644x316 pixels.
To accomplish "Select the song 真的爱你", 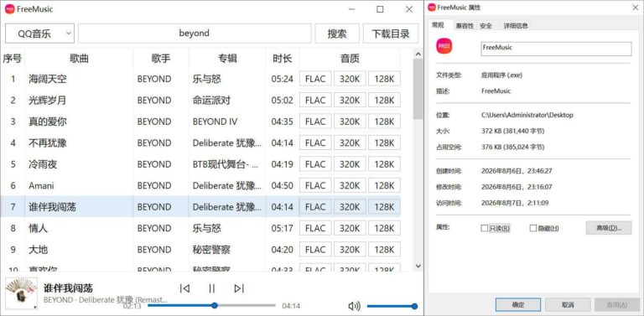I will click(x=48, y=122).
